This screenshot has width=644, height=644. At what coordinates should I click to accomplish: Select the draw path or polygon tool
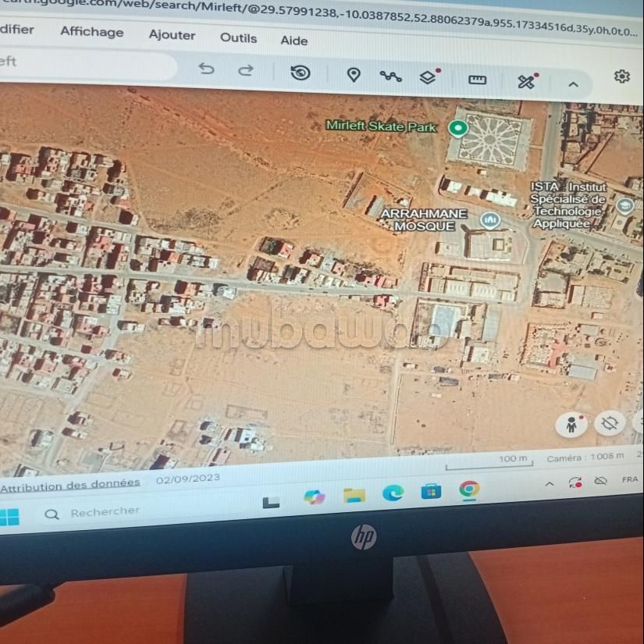point(390,76)
